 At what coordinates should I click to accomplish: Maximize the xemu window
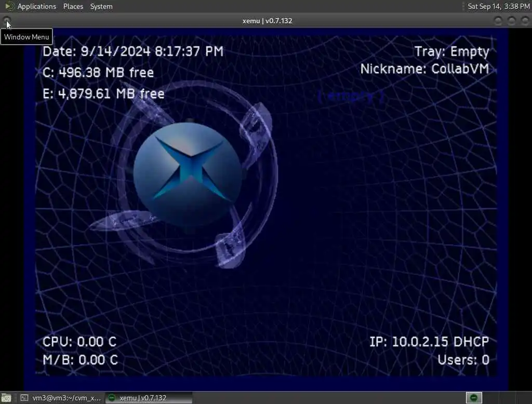pos(511,21)
